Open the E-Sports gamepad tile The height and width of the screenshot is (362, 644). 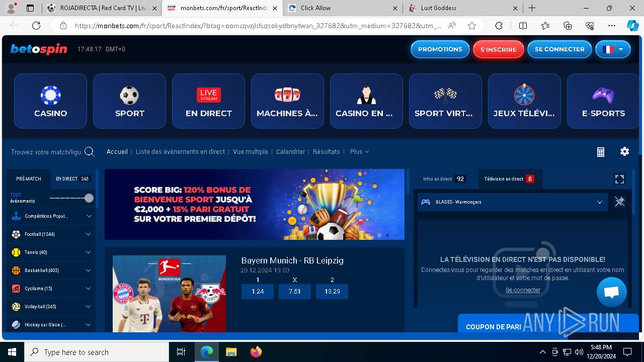(603, 101)
